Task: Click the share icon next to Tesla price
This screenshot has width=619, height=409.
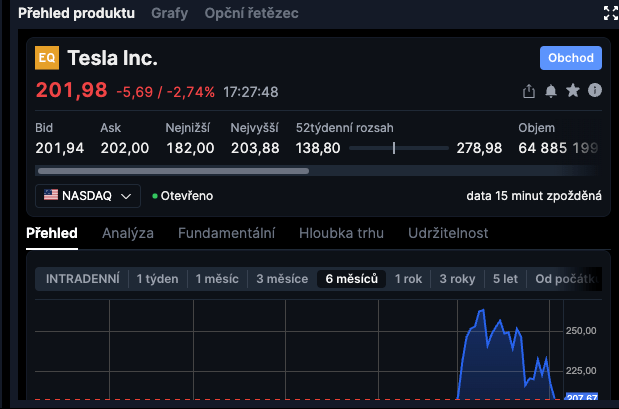Action: coord(529,91)
